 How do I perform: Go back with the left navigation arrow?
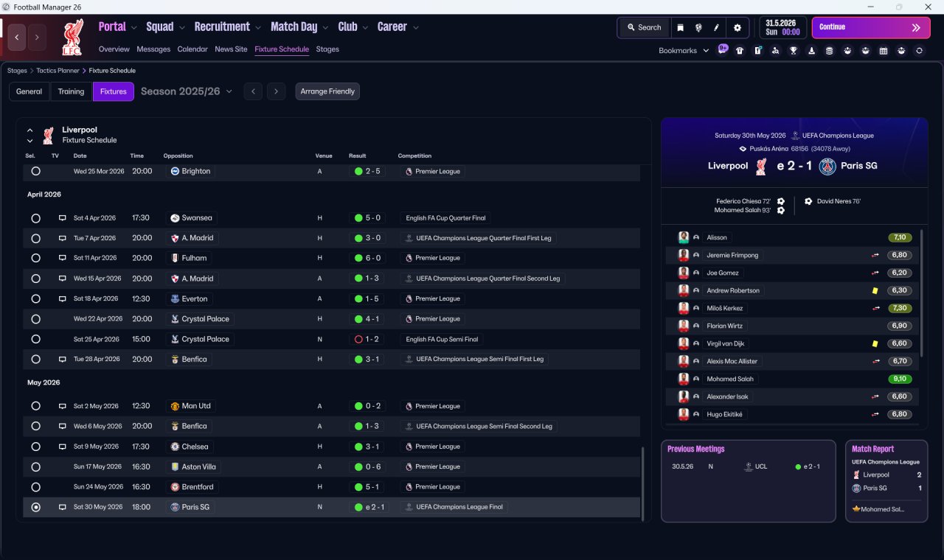(x=18, y=37)
